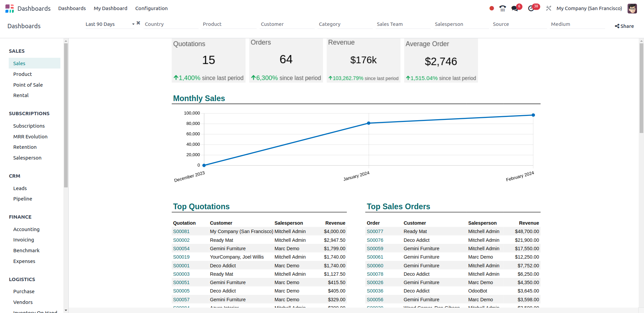
Task: Open the user avatar menu
Action: click(632, 8)
